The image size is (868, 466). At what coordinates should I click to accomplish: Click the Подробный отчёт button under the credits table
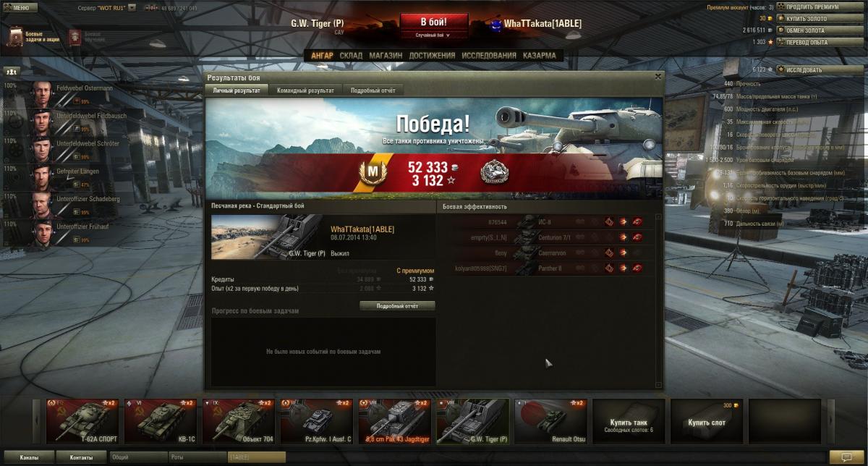point(398,306)
